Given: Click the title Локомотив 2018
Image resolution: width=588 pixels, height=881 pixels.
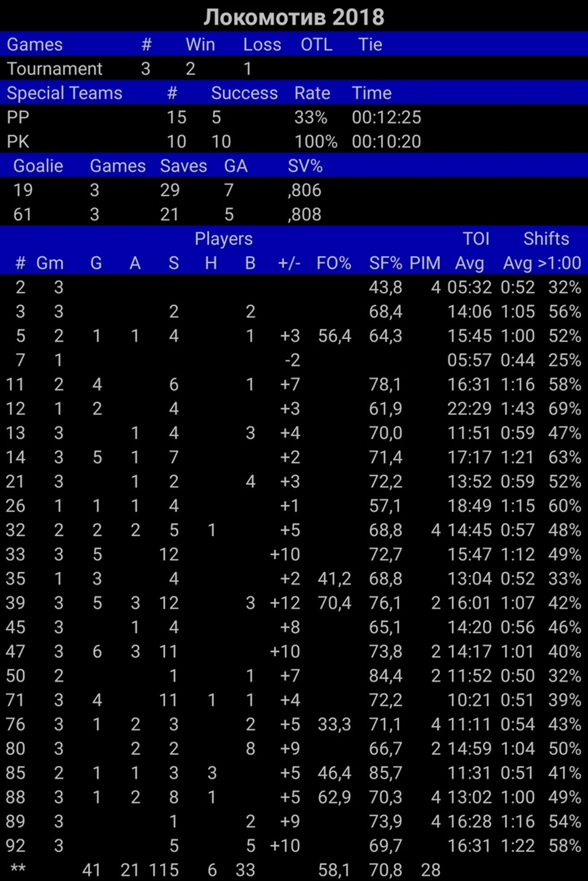Looking at the screenshot, I should (294, 17).
